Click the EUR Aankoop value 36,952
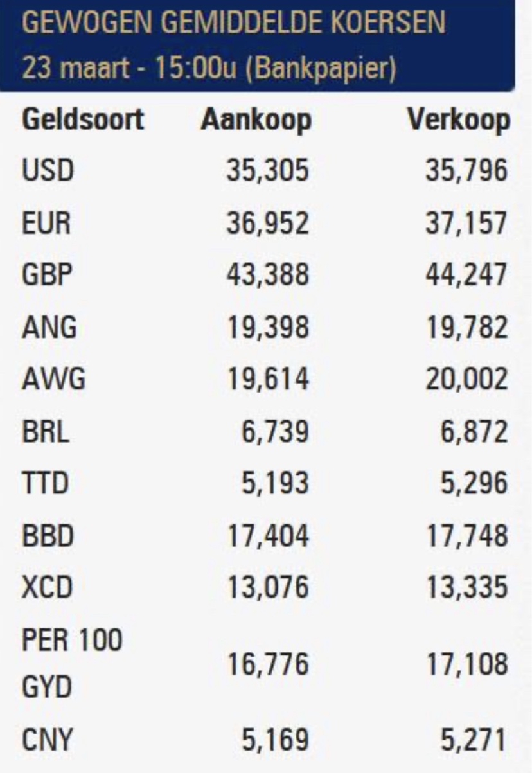 (x=267, y=224)
